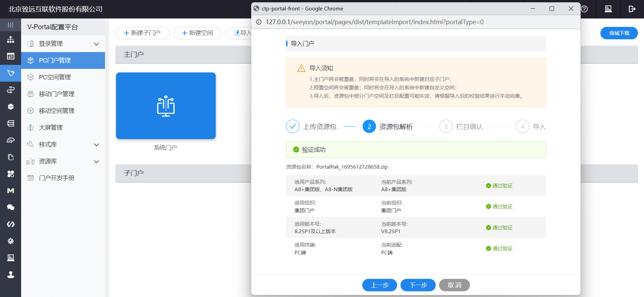Open the organization chart icon in left rail
The height and width of the screenshot is (297, 644).
pyautogui.click(x=11, y=39)
